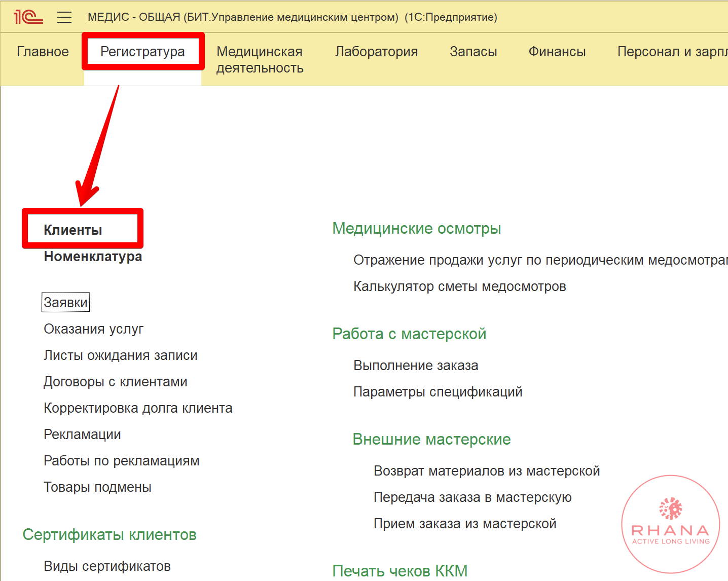This screenshot has width=728, height=581.
Task: Open Калькулятор сметы медосмотров
Action: pos(459,286)
